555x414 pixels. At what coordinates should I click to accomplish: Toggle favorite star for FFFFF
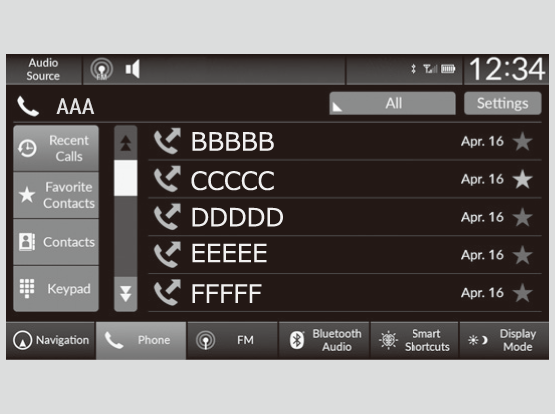click(x=522, y=293)
